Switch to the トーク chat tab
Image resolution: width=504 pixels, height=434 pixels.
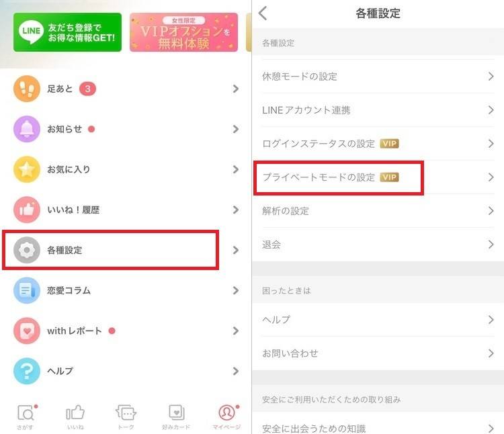pyautogui.click(x=126, y=417)
